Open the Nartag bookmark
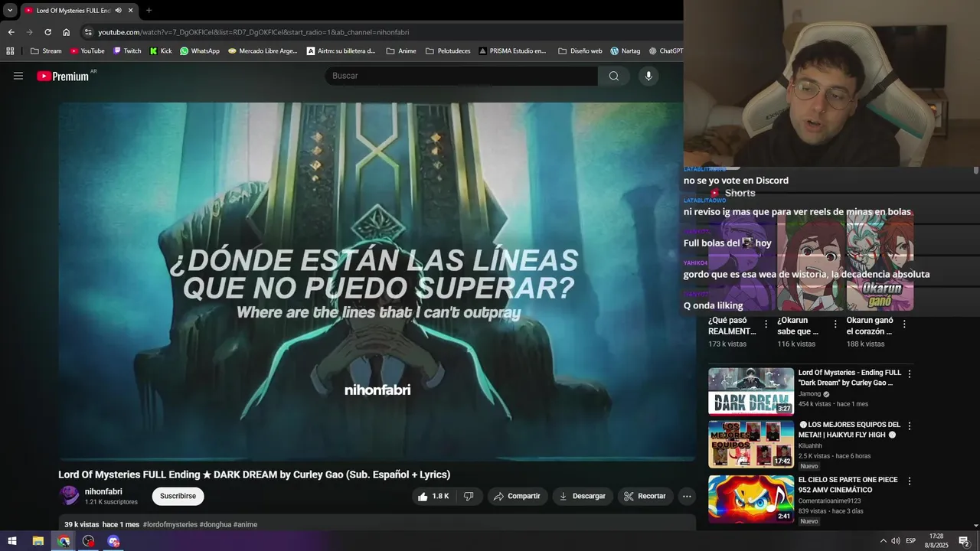 point(626,51)
